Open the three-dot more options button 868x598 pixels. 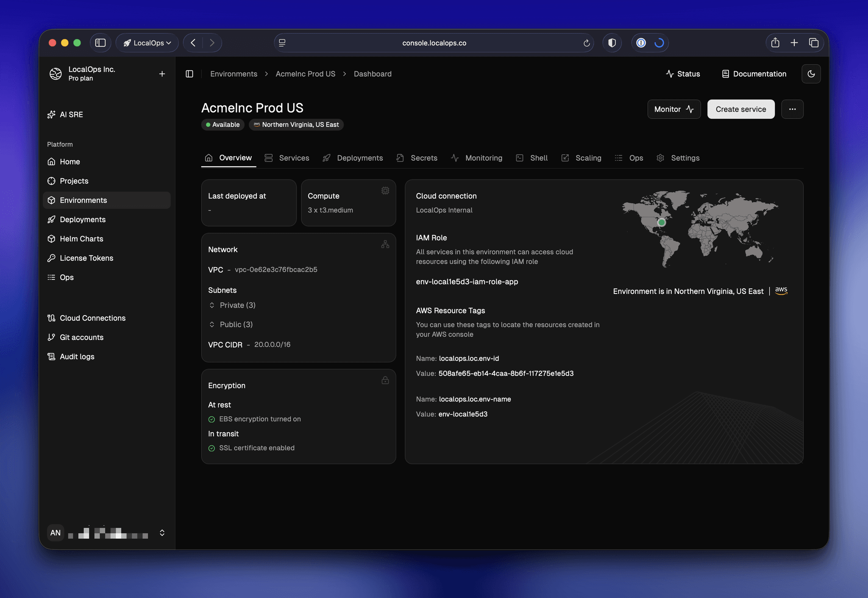coord(792,109)
